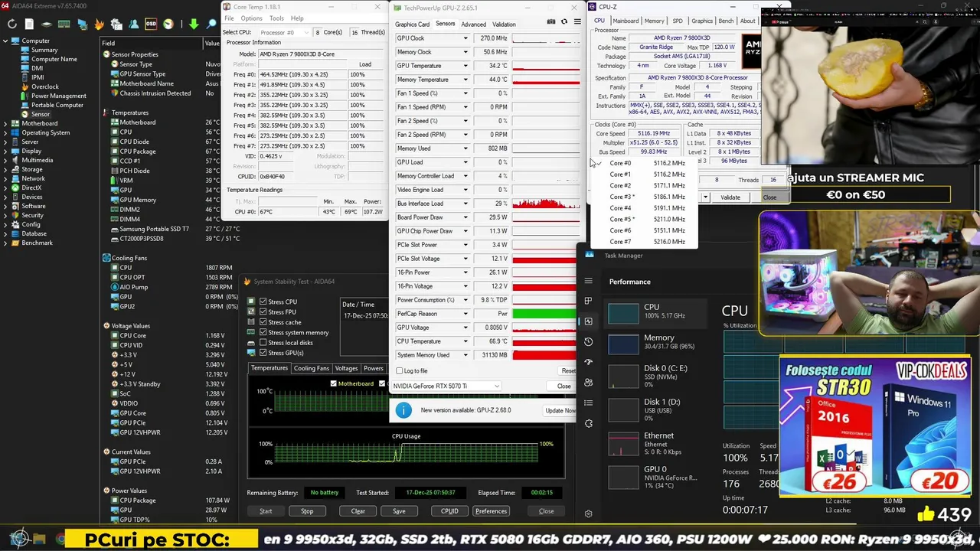Image resolution: width=980 pixels, height=551 pixels.
Task: Enable Stress local disks checkbox
Action: click(263, 343)
